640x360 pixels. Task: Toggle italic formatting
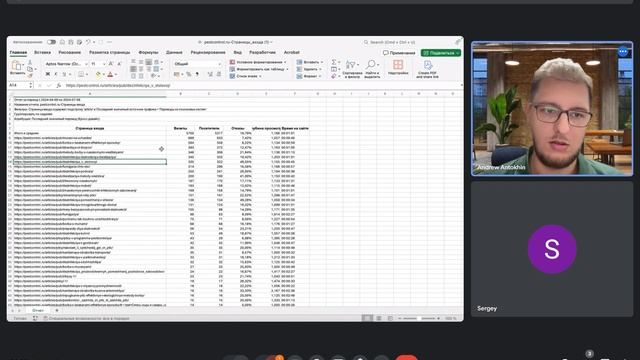pos(56,74)
